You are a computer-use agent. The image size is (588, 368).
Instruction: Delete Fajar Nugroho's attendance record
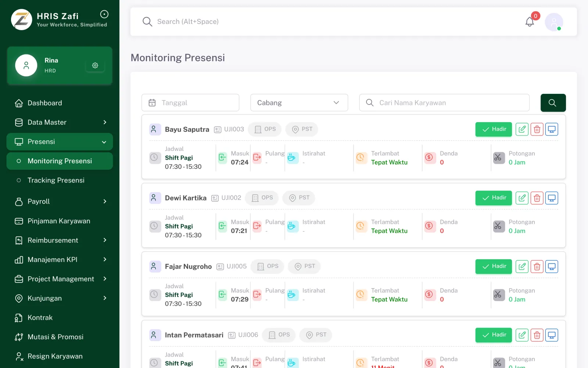point(537,266)
